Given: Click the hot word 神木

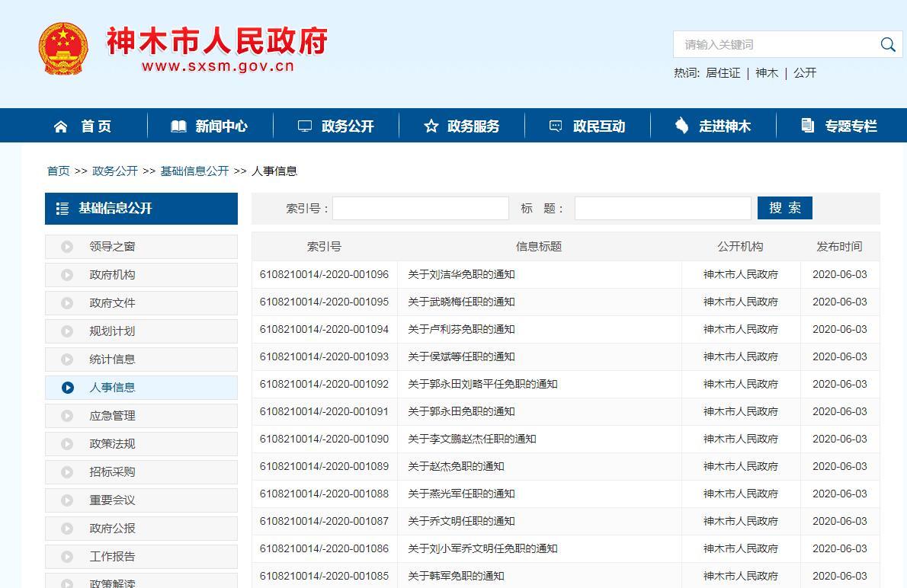Looking at the screenshot, I should [767, 73].
